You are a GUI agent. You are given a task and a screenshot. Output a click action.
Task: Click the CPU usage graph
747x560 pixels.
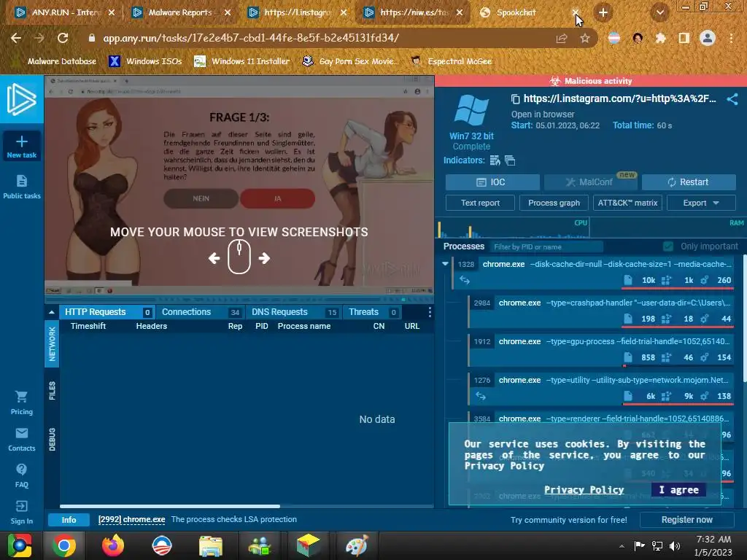pyautogui.click(x=513, y=228)
